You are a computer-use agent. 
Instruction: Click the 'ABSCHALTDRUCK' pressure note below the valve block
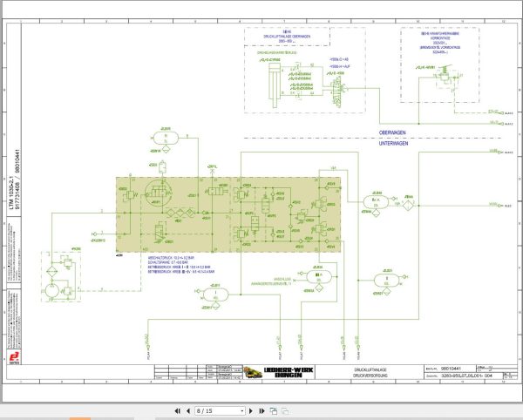coord(171,258)
